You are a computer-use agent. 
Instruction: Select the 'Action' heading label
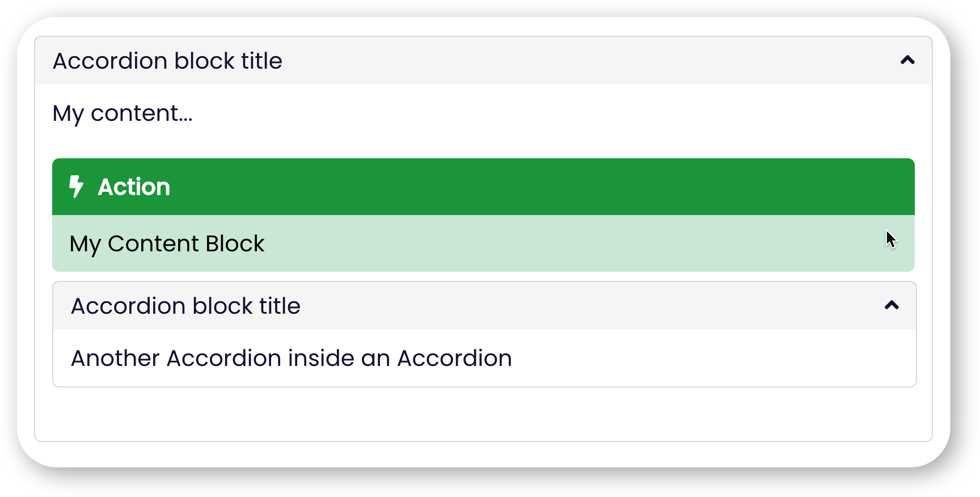(134, 187)
